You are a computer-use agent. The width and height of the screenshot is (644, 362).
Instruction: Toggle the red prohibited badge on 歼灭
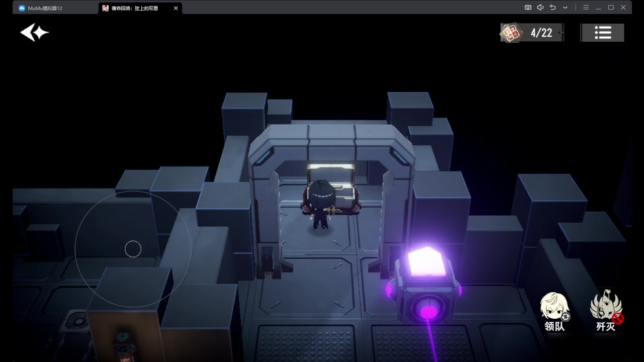pos(618,318)
